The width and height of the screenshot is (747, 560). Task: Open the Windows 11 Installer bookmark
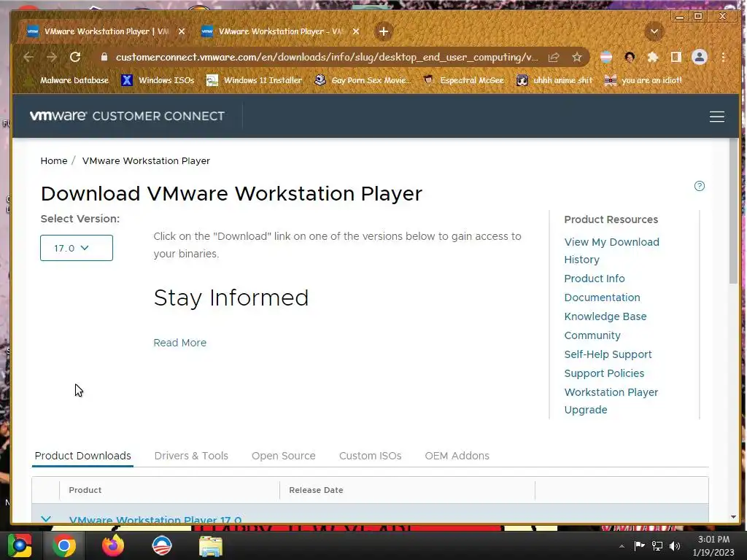point(254,80)
